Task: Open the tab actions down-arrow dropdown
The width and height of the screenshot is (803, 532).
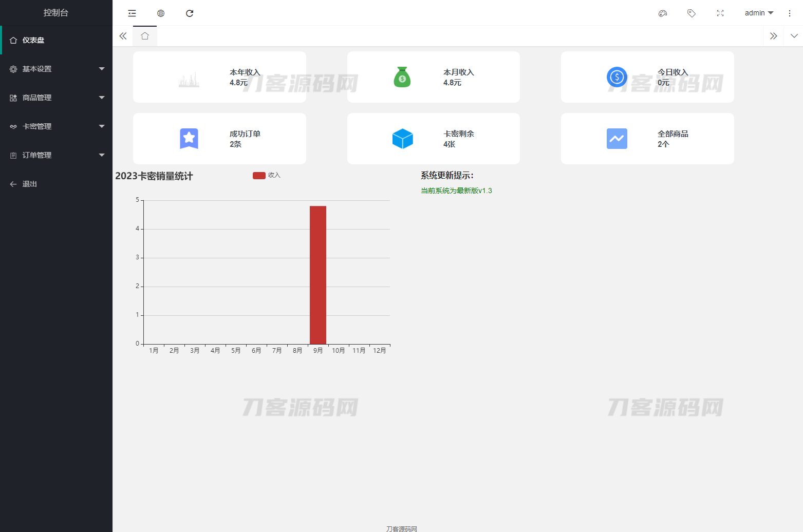Action: [x=794, y=36]
